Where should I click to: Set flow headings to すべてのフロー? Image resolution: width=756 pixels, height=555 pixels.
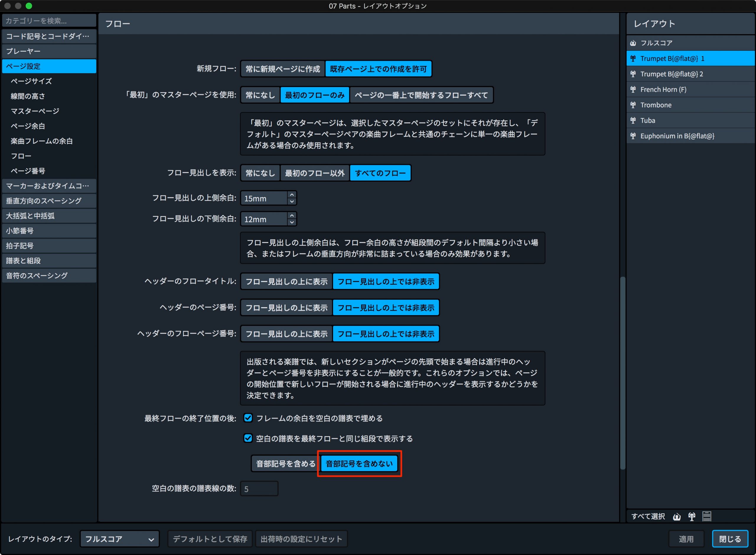pos(380,173)
